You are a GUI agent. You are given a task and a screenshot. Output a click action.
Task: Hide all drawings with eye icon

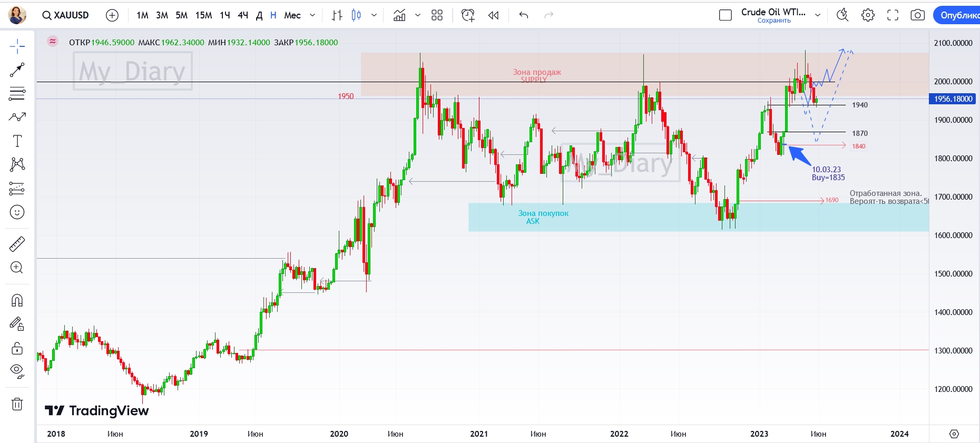tap(17, 371)
